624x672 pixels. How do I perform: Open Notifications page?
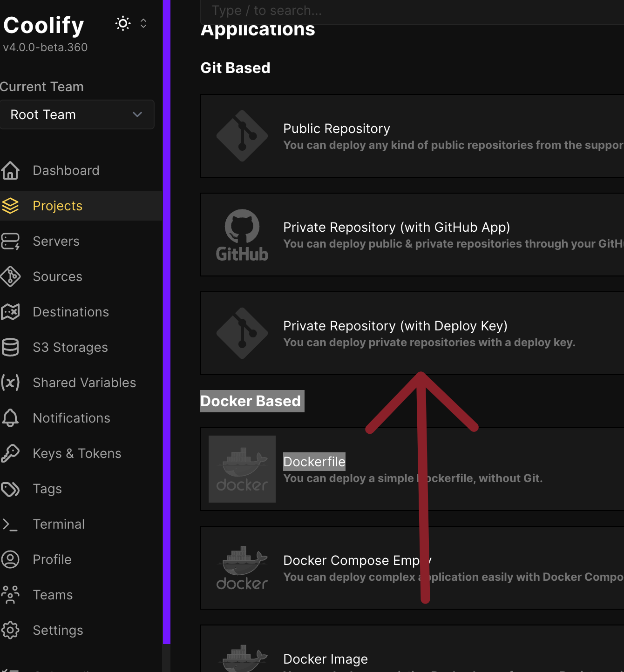(x=72, y=418)
